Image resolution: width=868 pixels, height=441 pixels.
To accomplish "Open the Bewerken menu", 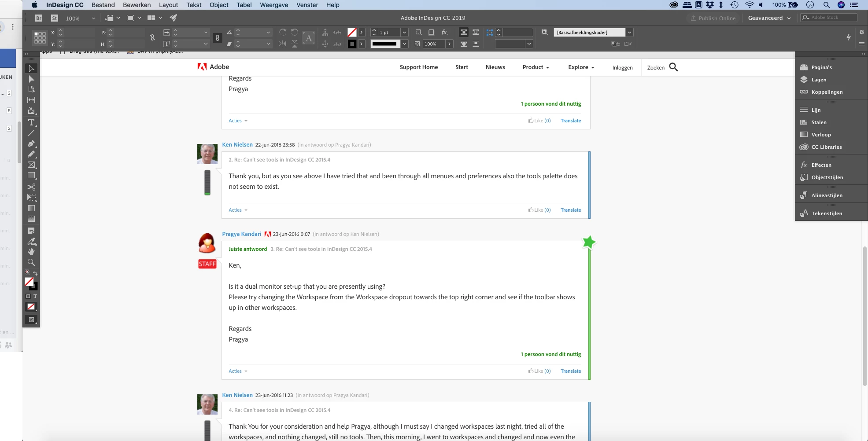I will click(137, 5).
